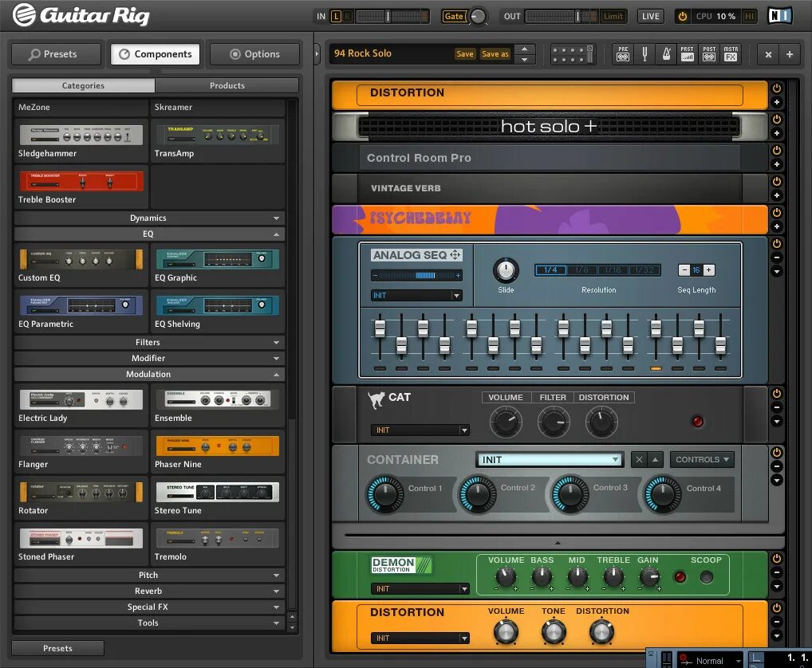The image size is (812, 668).
Task: Pick the Treble Booster component
Action: (x=81, y=181)
